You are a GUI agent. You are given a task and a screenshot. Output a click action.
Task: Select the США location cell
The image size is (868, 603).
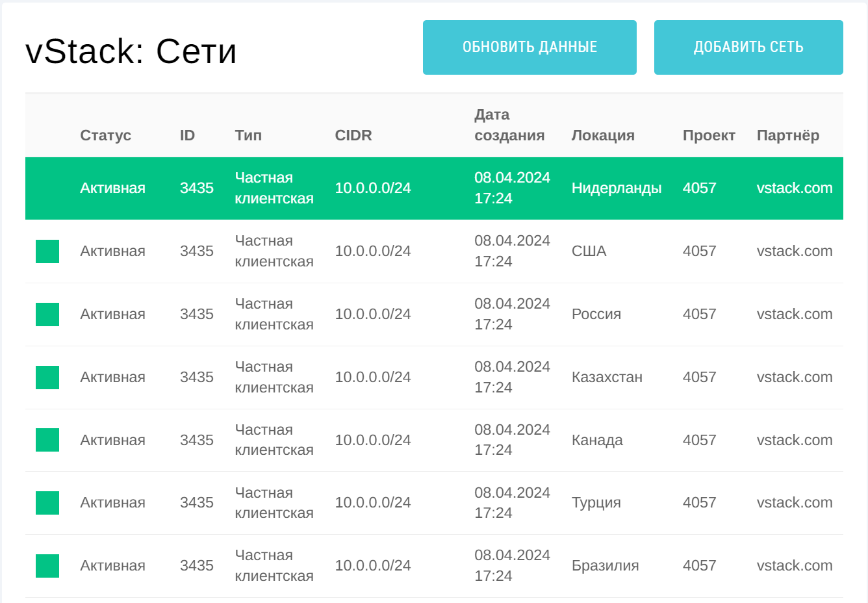pyautogui.click(x=589, y=251)
